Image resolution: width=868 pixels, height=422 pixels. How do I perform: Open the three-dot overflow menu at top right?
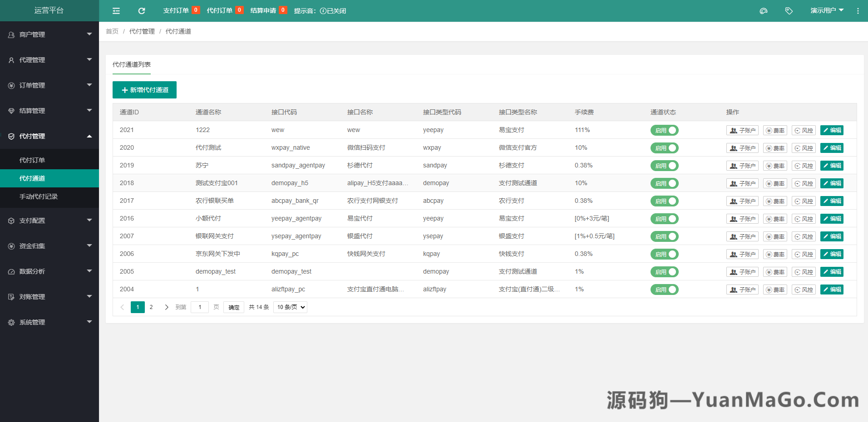[858, 10]
